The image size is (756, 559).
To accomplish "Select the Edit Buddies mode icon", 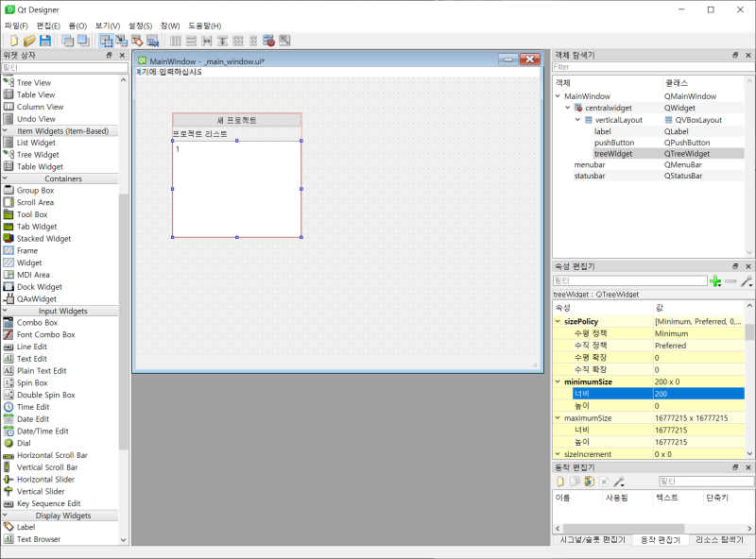I will pyautogui.click(x=137, y=41).
